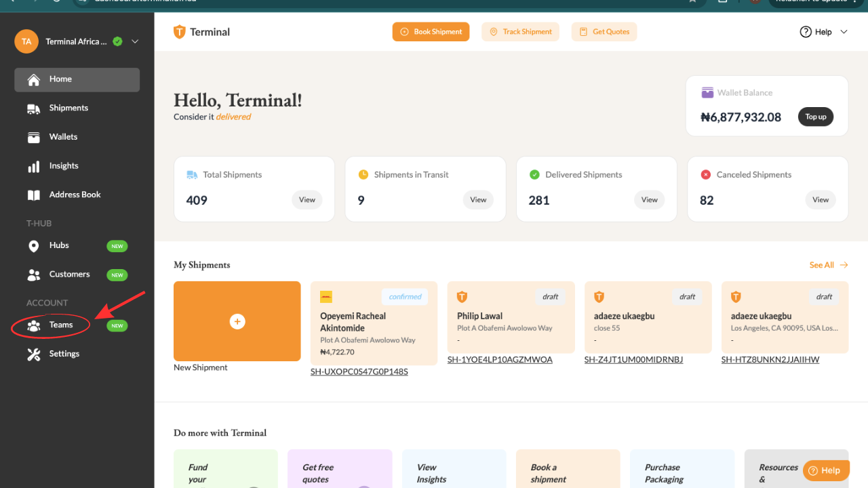View Total Shipments
The width and height of the screenshot is (868, 488).
click(x=307, y=200)
